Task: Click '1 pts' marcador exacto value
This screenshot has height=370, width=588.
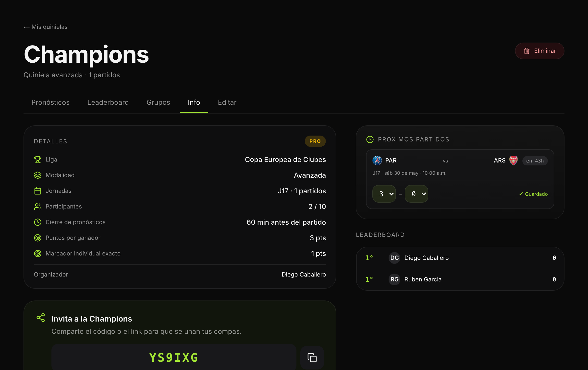Action: [318, 254]
